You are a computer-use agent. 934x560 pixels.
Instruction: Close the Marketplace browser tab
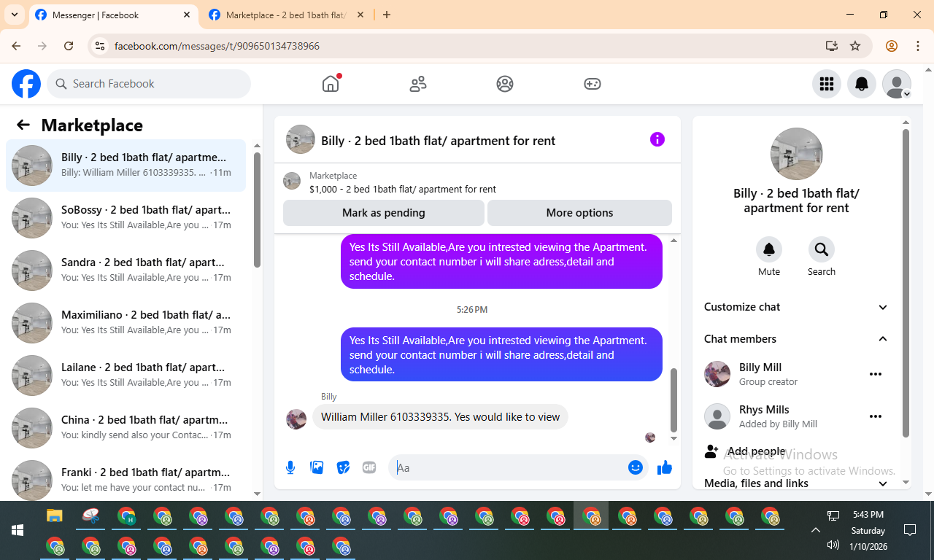coord(360,15)
